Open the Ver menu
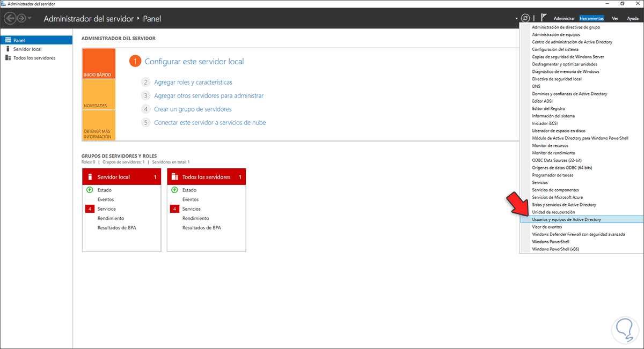The image size is (644, 349). [615, 19]
